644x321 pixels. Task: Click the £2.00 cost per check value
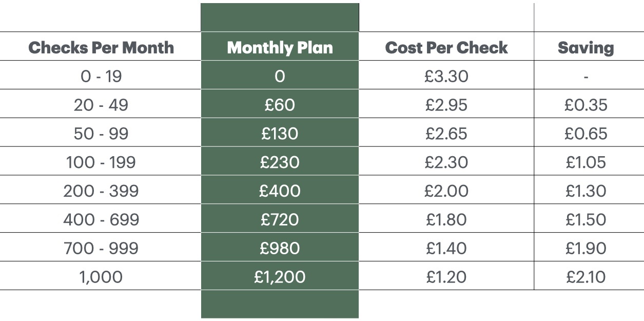446,191
